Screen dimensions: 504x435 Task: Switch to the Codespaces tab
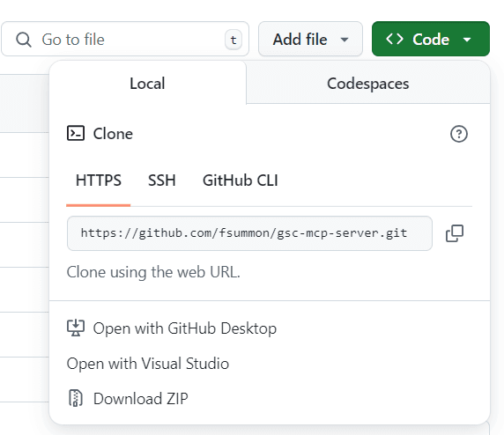pyautogui.click(x=368, y=84)
